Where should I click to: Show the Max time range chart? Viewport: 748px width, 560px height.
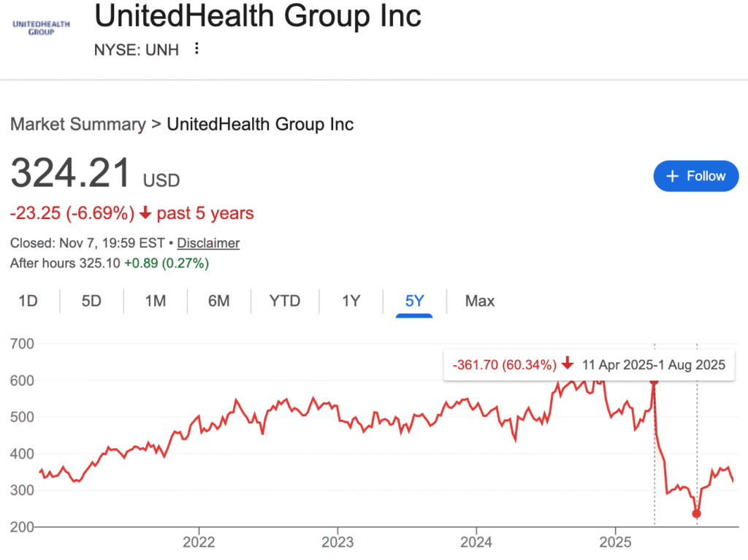click(480, 301)
